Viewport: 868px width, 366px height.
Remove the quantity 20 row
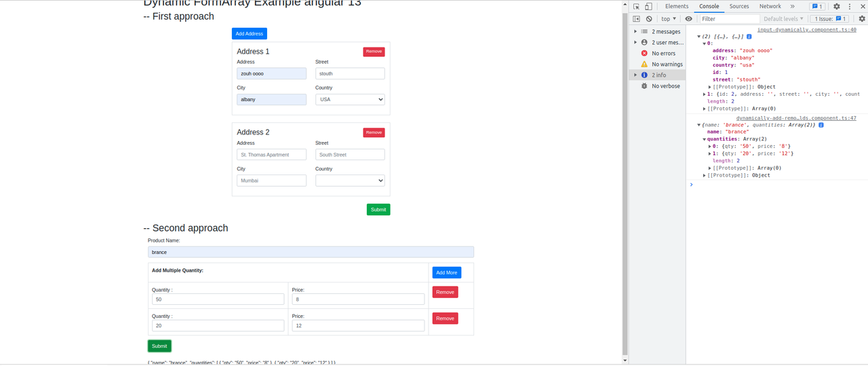point(445,318)
